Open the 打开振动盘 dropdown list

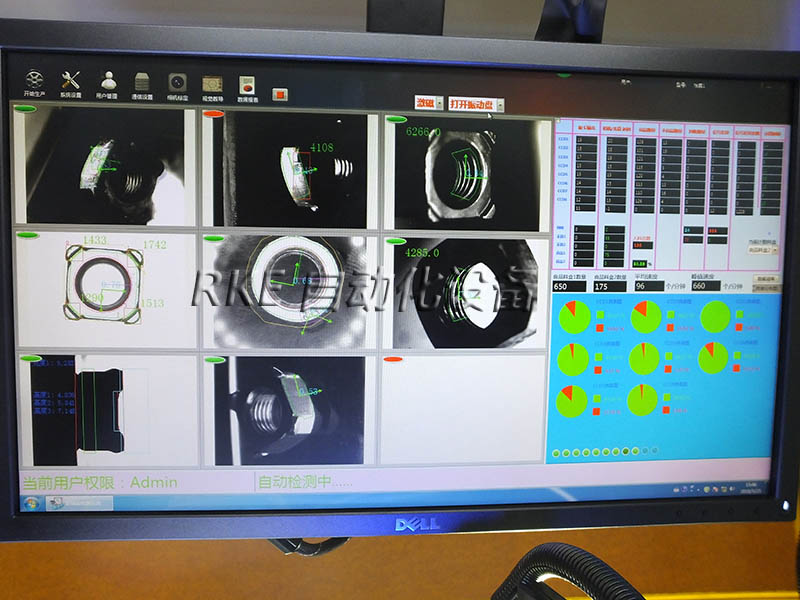pyautogui.click(x=500, y=105)
